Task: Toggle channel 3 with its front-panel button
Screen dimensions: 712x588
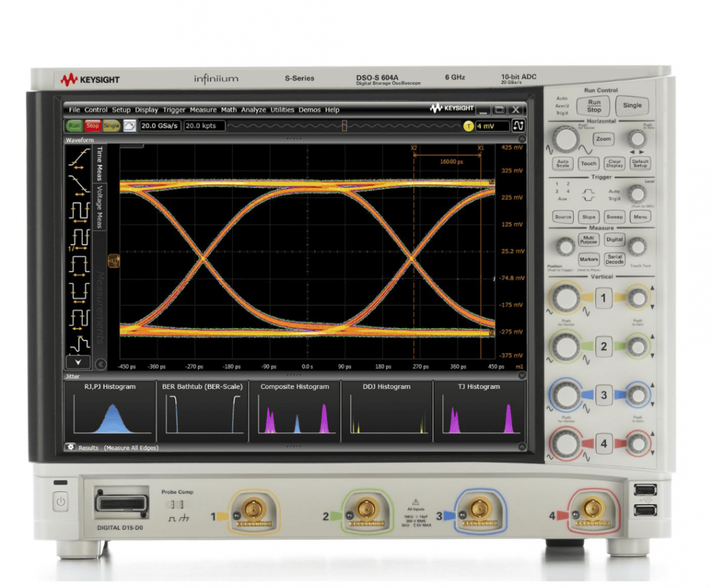Action: click(x=604, y=395)
